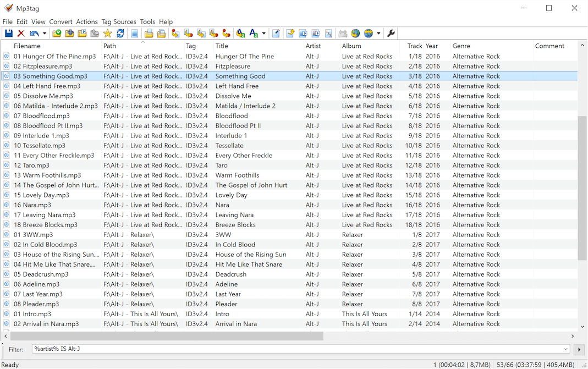
Task: Open the Tag Sources menu
Action: click(x=118, y=22)
